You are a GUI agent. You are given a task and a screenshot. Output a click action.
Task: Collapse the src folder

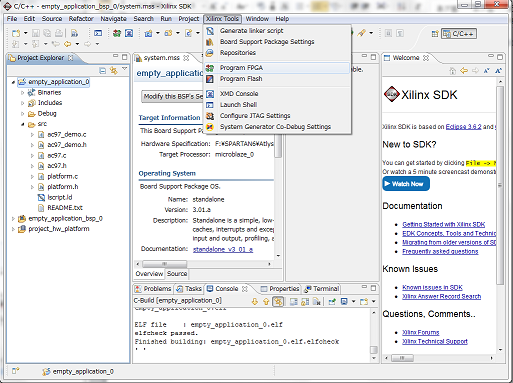tap(23, 124)
